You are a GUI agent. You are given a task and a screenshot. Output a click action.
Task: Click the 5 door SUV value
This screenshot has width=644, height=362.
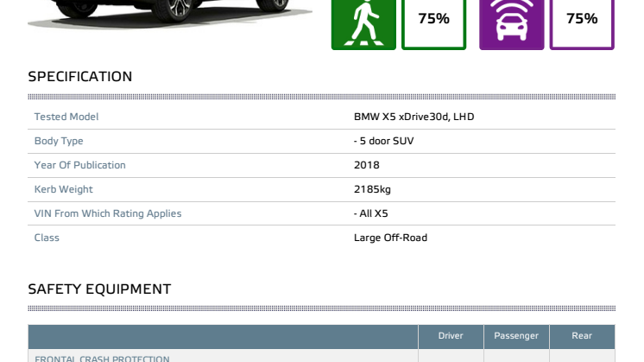384,141
